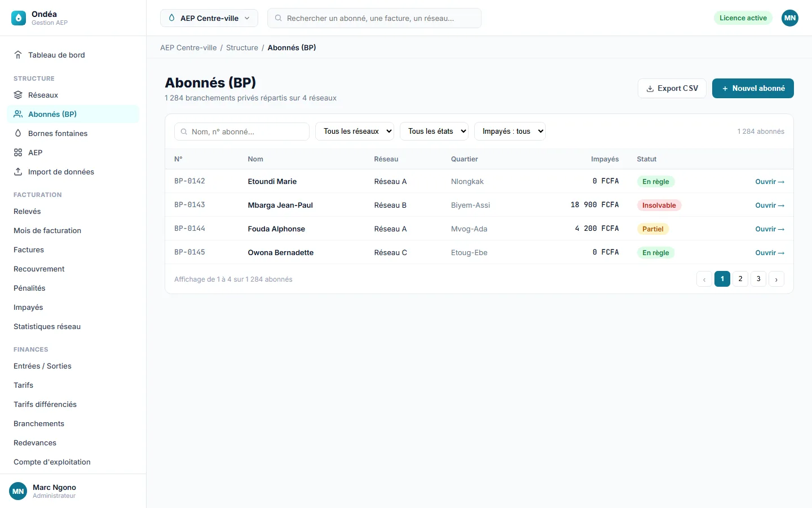
Task: Click the Ondéa water-drop logo
Action: click(x=19, y=18)
